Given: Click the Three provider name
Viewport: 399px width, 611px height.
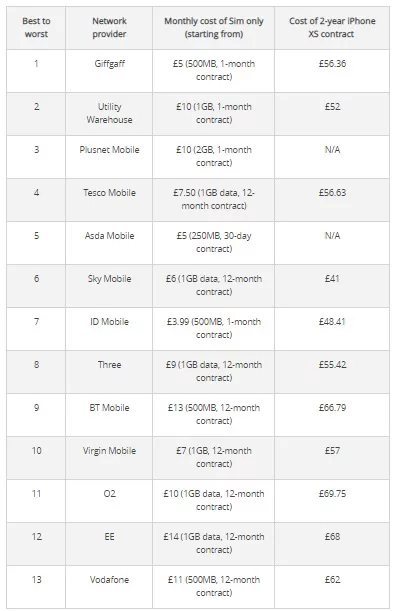Looking at the screenshot, I should pos(109,365).
